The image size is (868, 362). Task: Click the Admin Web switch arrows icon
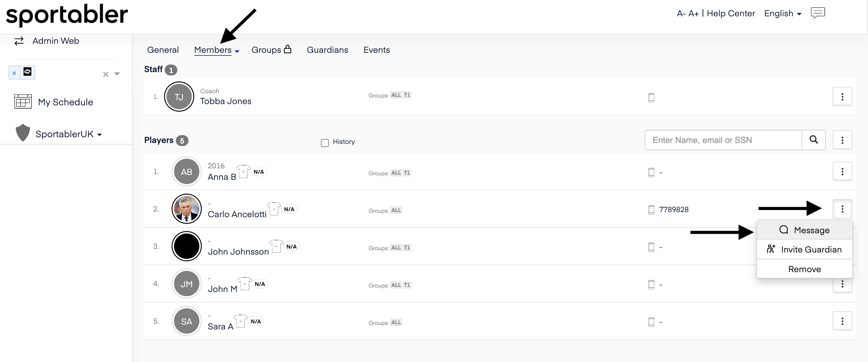19,41
